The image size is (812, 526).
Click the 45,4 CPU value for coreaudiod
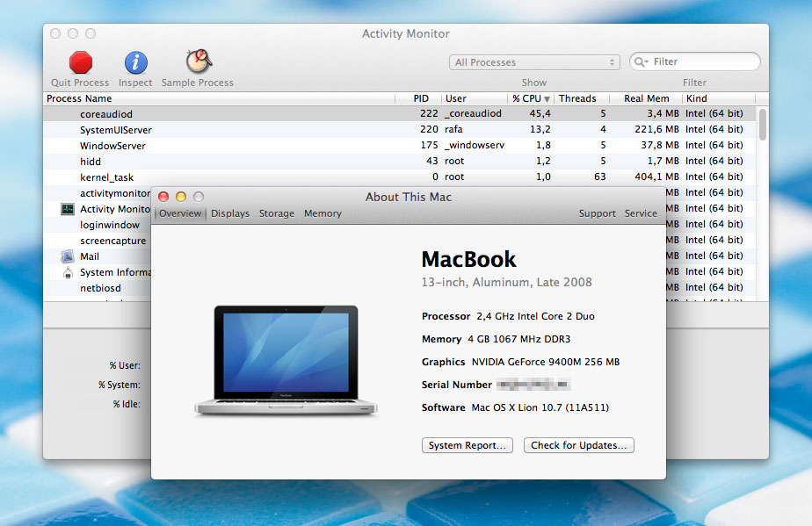[x=540, y=113]
